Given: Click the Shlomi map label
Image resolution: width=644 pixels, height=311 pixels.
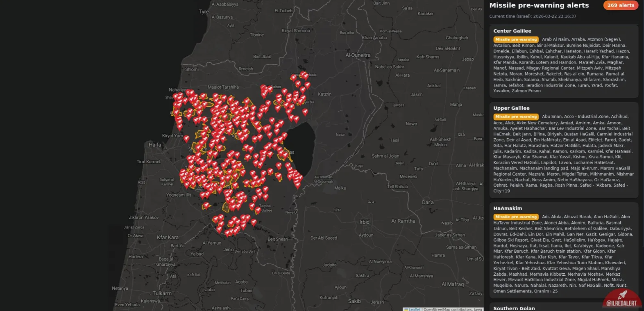Looking at the screenshot, I should 192,69.
